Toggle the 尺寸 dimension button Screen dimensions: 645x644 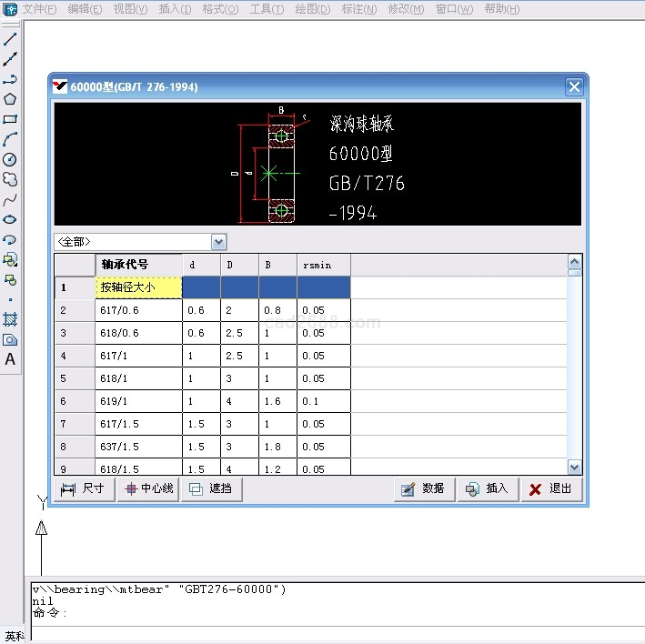click(x=84, y=489)
